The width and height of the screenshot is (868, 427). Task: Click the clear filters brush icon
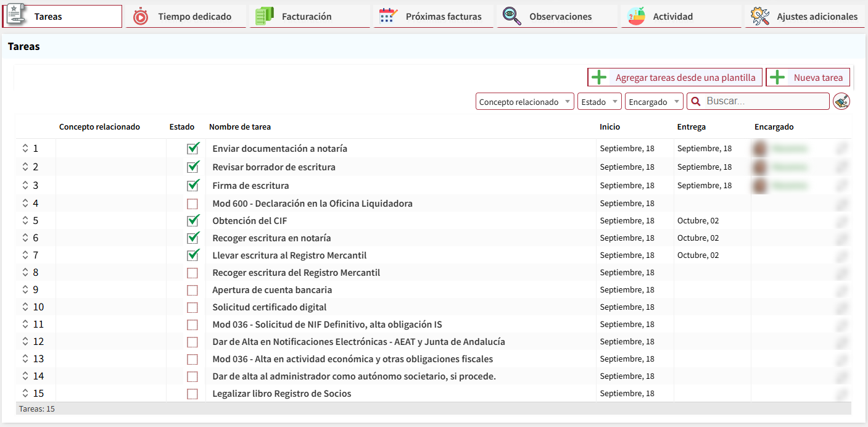[841, 102]
